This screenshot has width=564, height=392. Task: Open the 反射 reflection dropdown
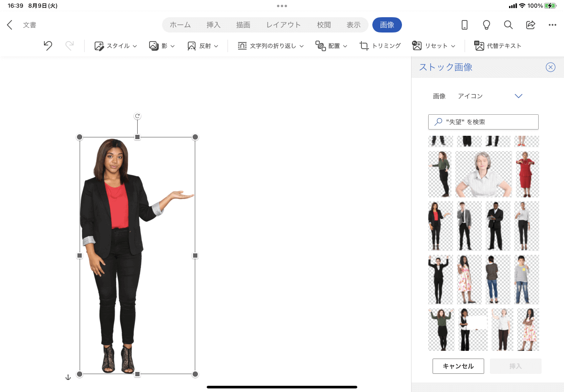[x=203, y=46]
